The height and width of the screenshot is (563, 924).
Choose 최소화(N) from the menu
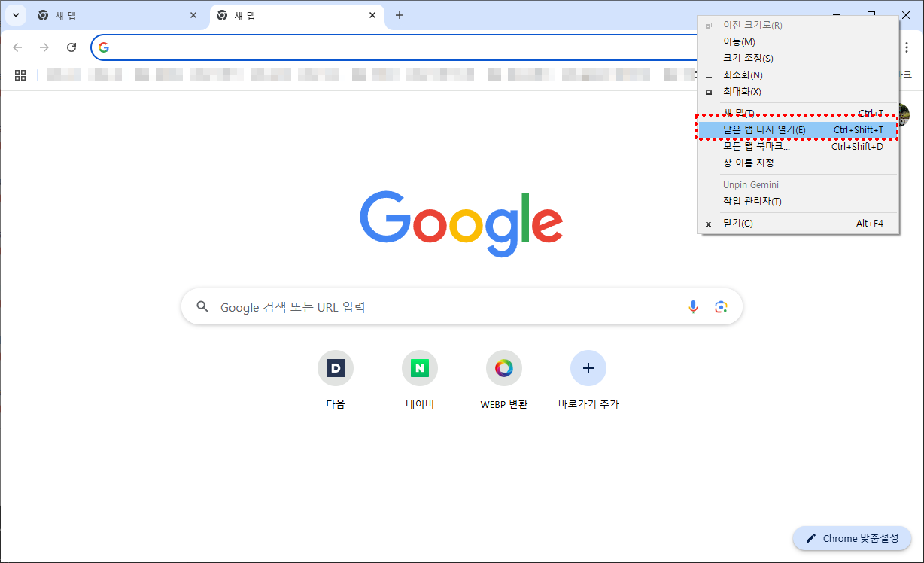tap(798, 75)
